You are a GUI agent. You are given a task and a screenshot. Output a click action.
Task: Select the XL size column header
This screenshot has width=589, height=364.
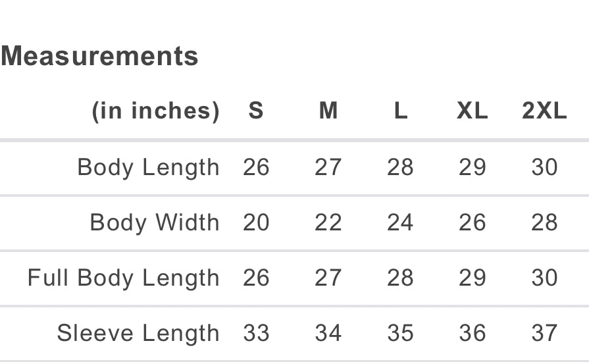click(x=472, y=111)
